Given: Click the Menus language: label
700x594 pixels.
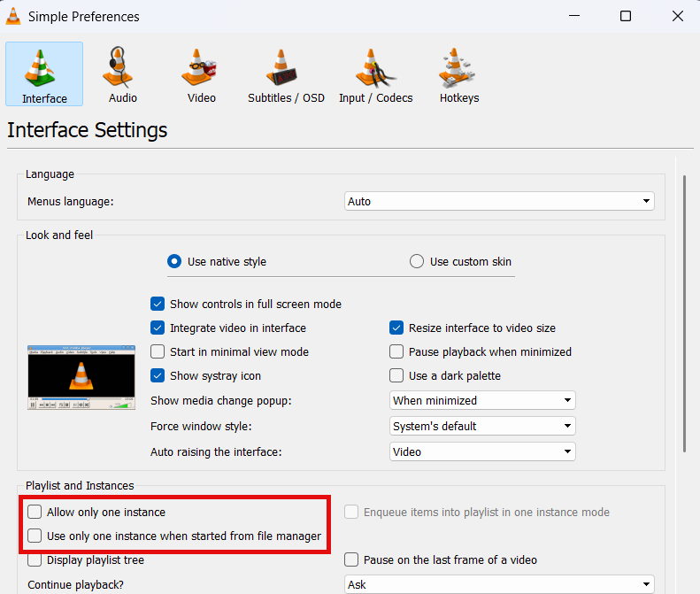Looking at the screenshot, I should click(71, 202).
